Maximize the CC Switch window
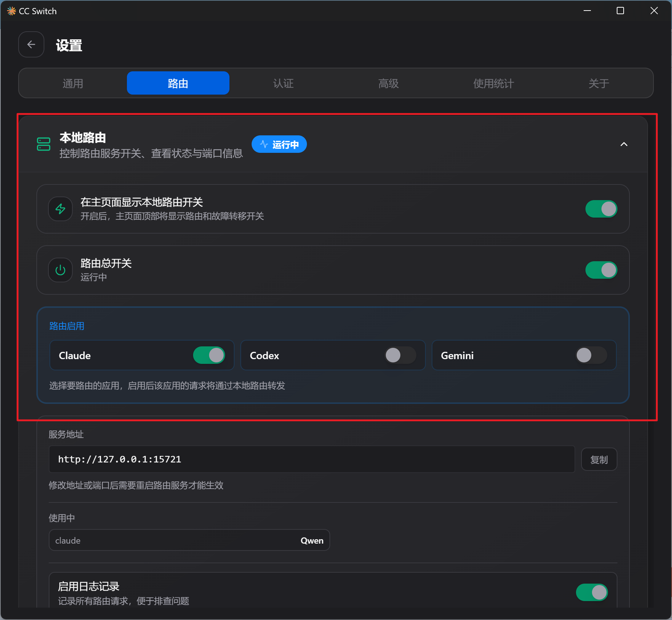Viewport: 672px width, 620px height. tap(620, 11)
